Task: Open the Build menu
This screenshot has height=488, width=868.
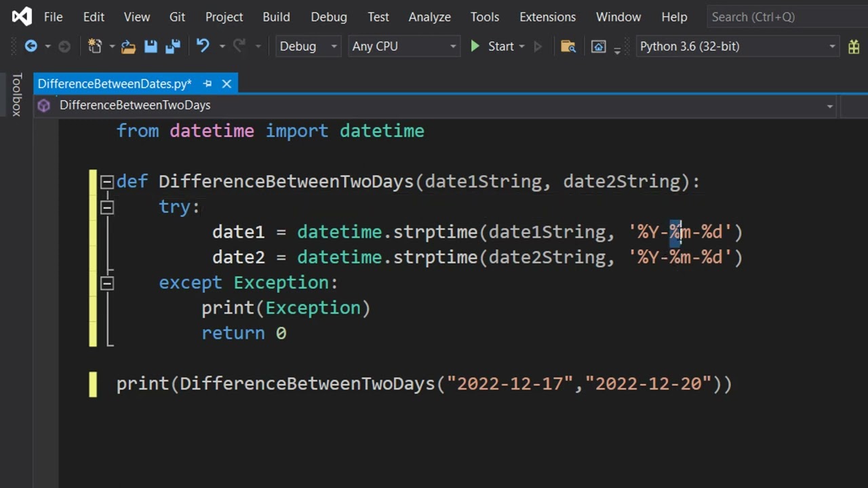Action: click(276, 17)
